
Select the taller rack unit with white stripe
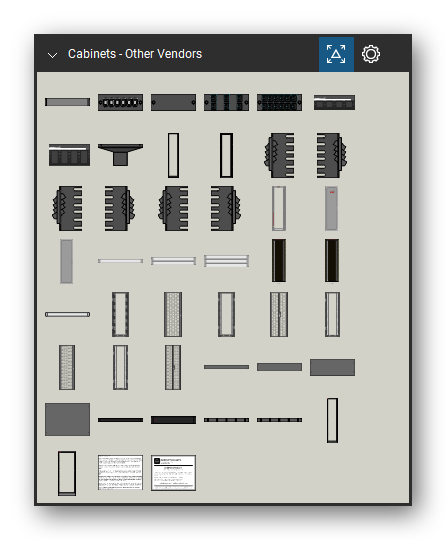click(x=69, y=155)
